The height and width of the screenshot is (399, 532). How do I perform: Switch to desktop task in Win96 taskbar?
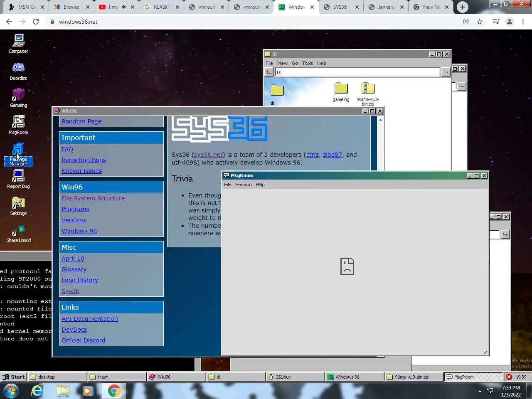[57, 377]
